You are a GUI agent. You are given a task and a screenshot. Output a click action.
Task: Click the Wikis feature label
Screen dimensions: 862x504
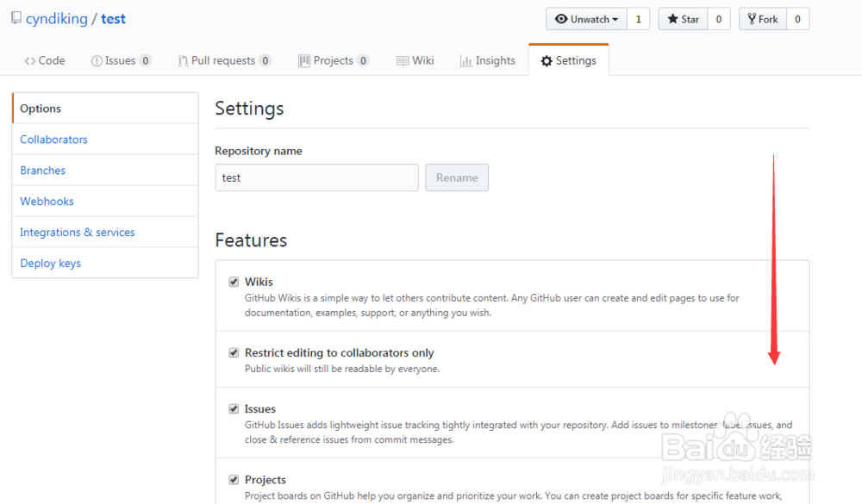click(x=259, y=282)
